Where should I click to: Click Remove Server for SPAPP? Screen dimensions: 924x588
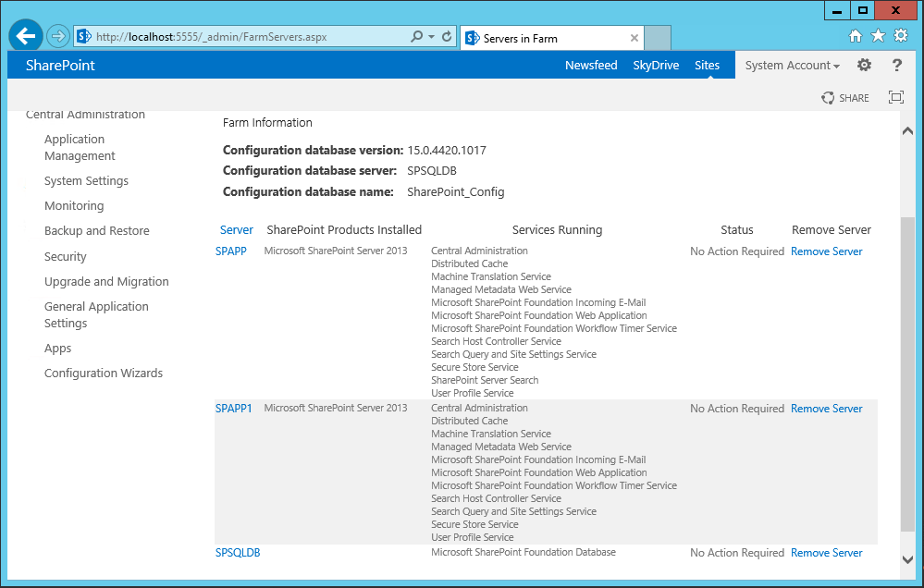coord(826,251)
